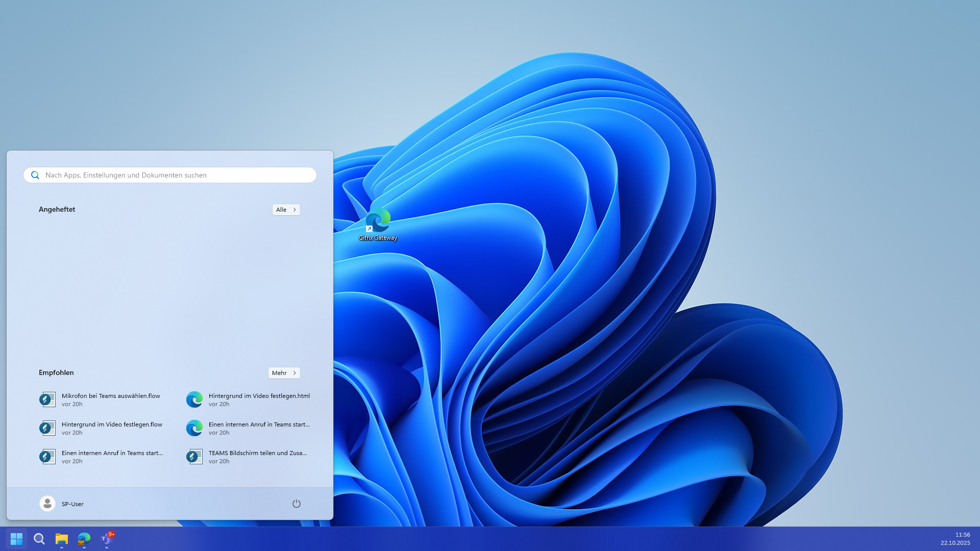Expand all apps with Alle button
980x551 pixels.
(286, 210)
